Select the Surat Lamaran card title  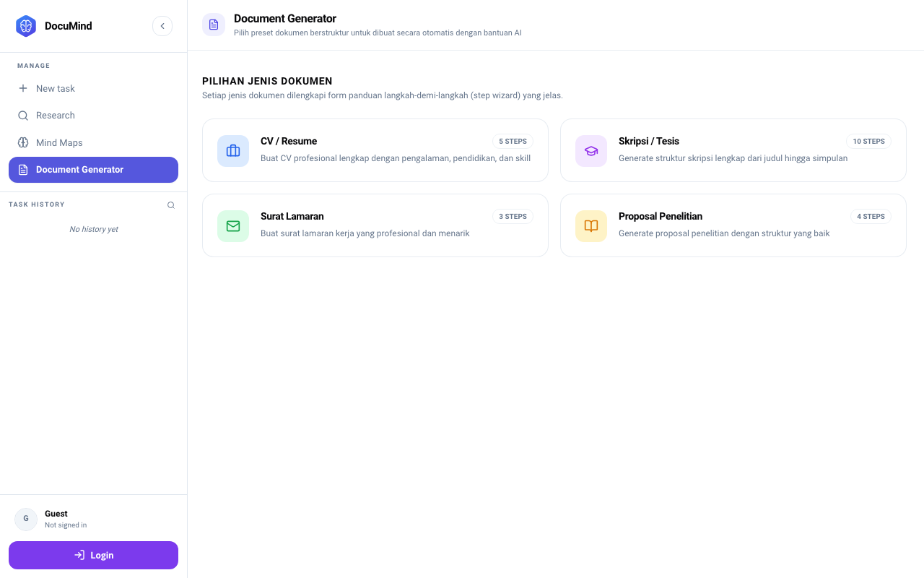pyautogui.click(x=292, y=216)
